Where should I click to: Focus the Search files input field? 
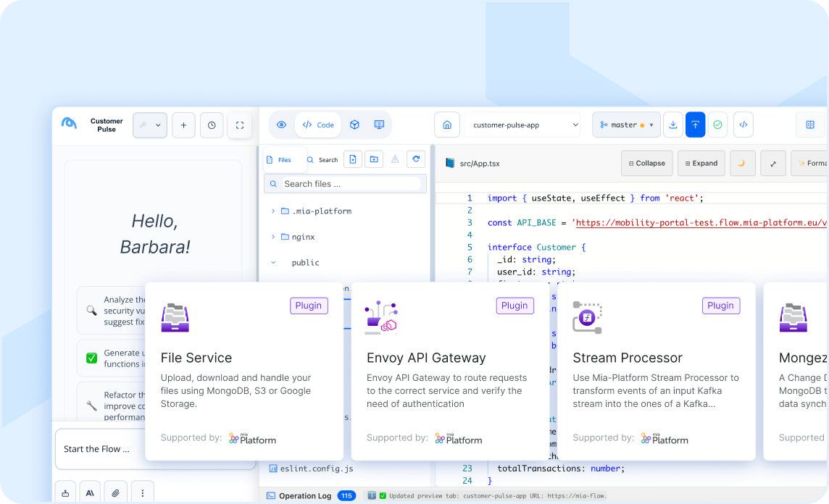(x=345, y=184)
